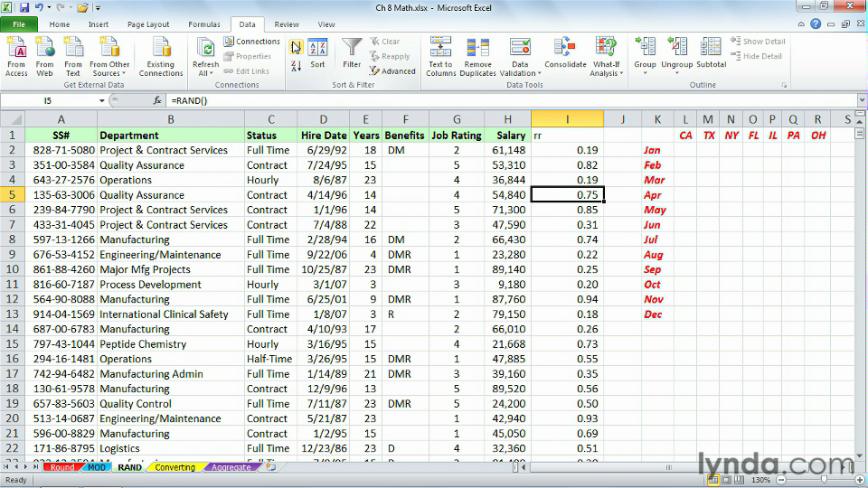Screen dimensions: 868x488
Task: Open the File tab
Action: tap(19, 24)
